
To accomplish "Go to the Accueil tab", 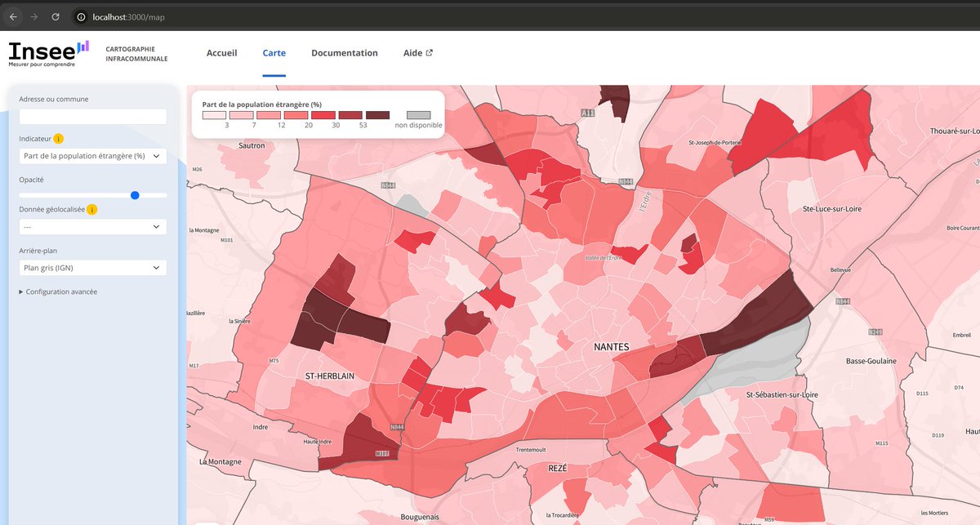I will [x=221, y=53].
